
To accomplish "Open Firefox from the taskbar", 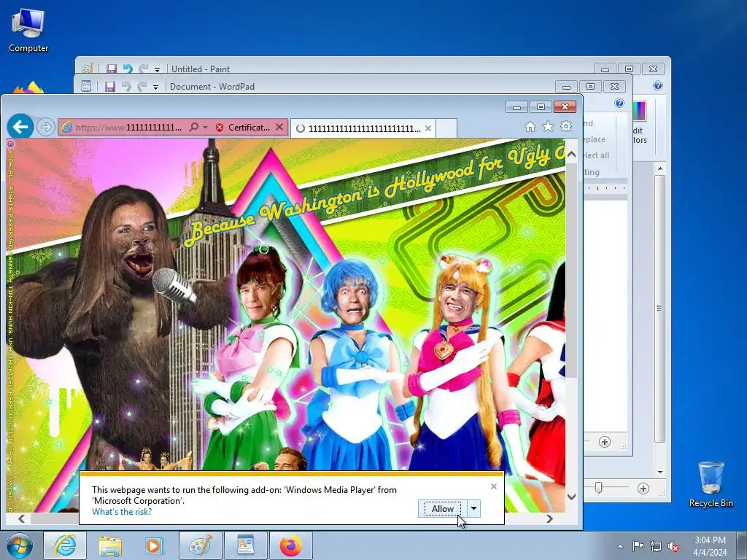I will pyautogui.click(x=290, y=545).
